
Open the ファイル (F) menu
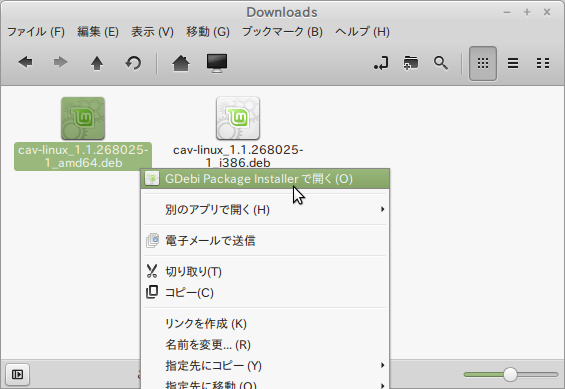(36, 32)
